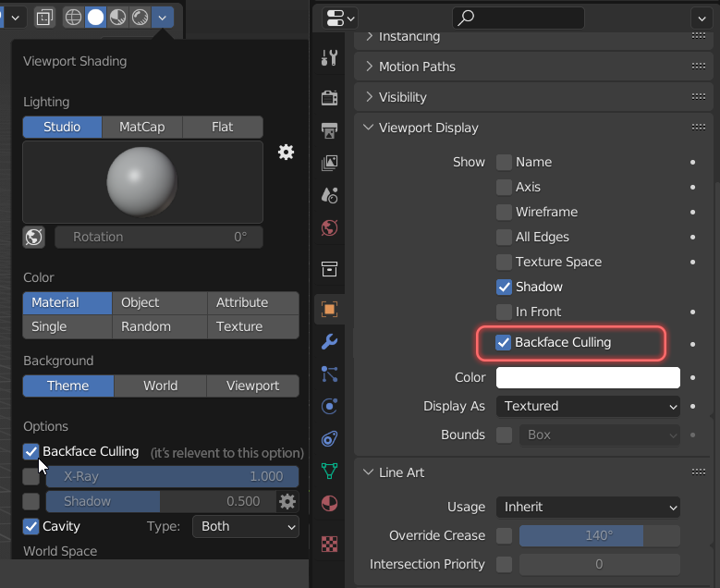Enable the Wireframe display checkbox
This screenshot has width=720, height=588.
(x=504, y=212)
